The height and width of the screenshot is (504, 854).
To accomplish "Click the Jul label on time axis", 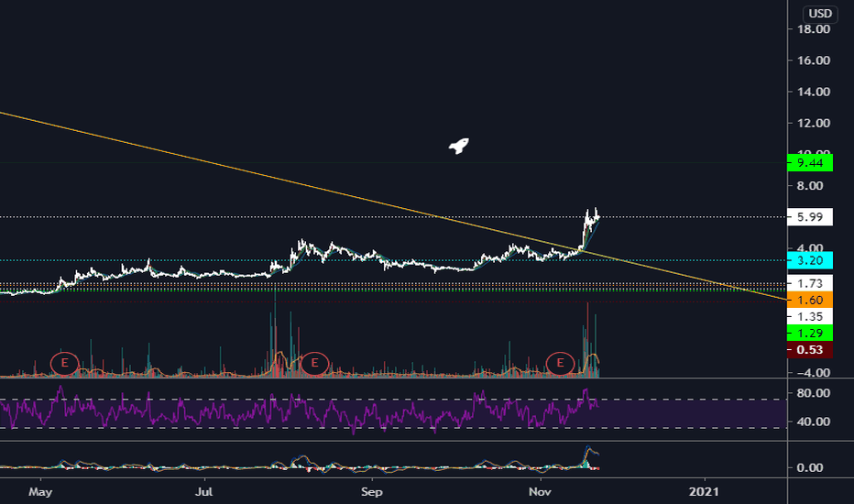I will pyautogui.click(x=203, y=492).
